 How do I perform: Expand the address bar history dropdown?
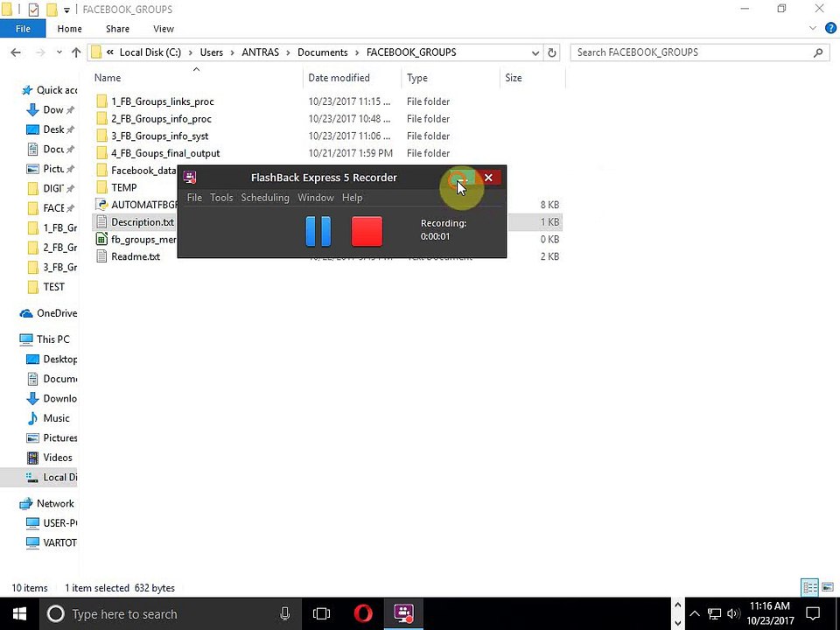coord(535,52)
